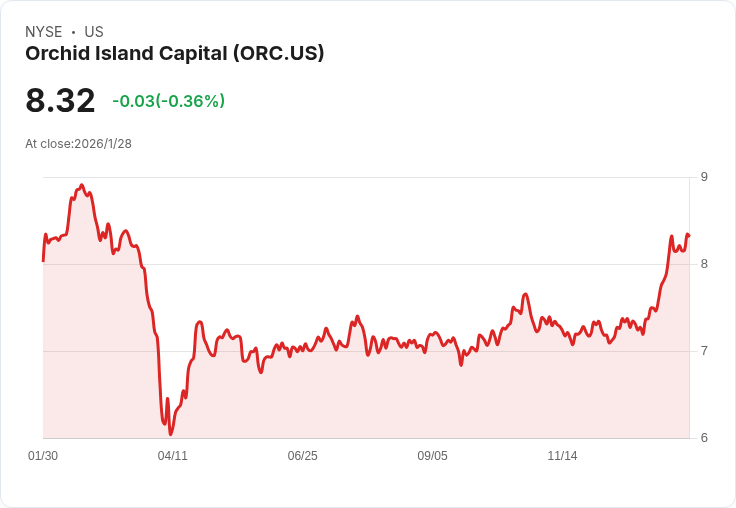Click the starting point of the red price line
736x508 pixels.
43,261
